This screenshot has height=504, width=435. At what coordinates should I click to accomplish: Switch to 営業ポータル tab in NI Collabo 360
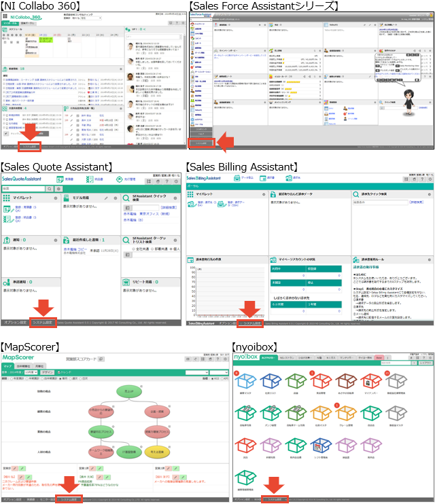click(x=27, y=23)
